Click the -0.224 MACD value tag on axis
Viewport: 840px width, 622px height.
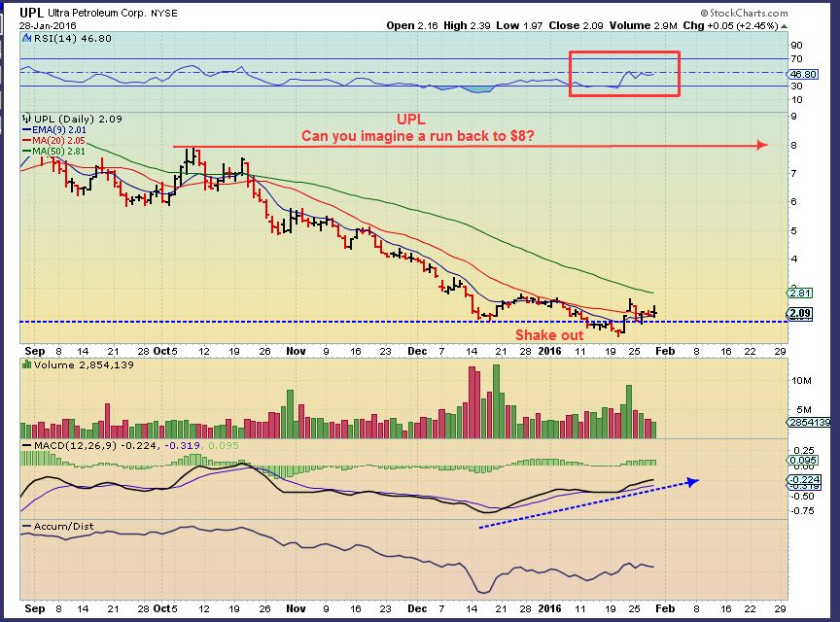(805, 479)
